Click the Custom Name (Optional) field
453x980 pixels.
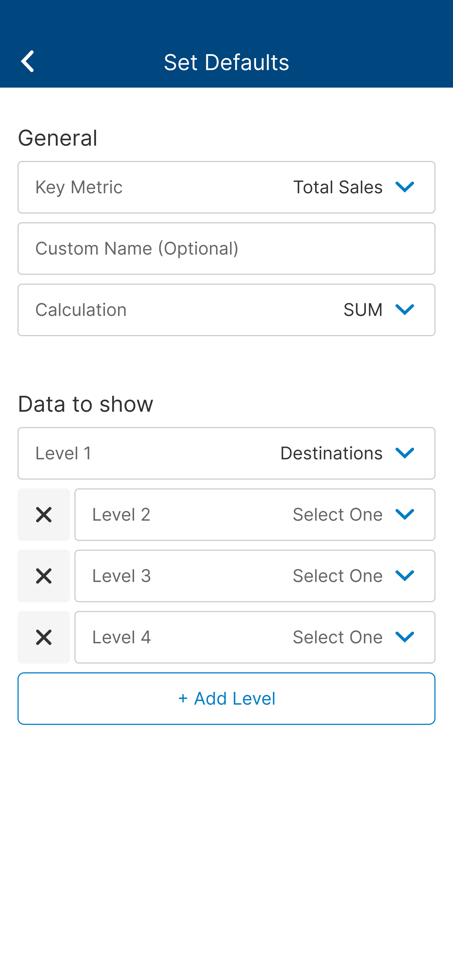pyautogui.click(x=226, y=249)
